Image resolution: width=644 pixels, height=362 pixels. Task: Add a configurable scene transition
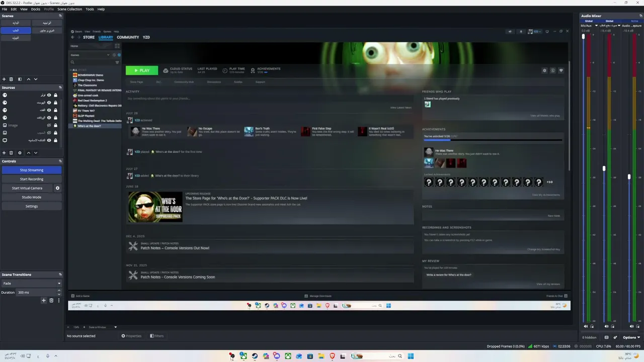[x=44, y=300]
